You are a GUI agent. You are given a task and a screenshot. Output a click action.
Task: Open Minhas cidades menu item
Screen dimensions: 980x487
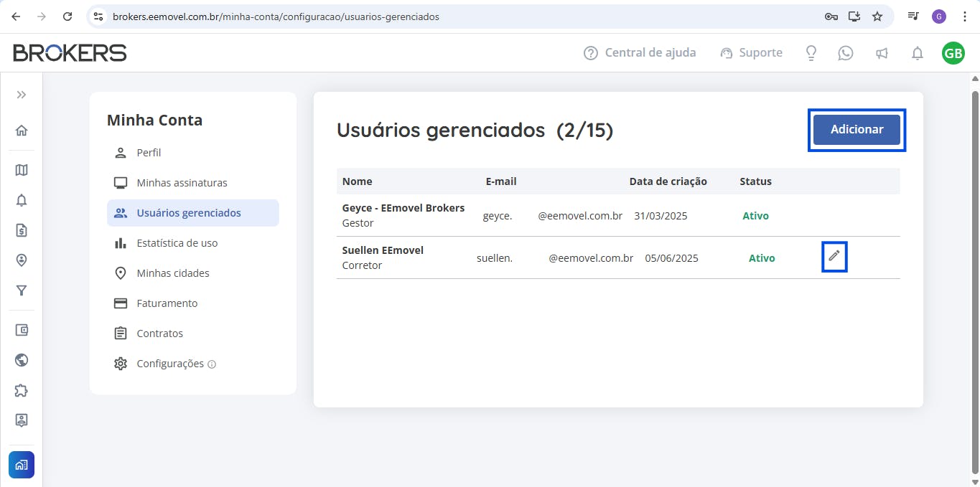point(192,273)
